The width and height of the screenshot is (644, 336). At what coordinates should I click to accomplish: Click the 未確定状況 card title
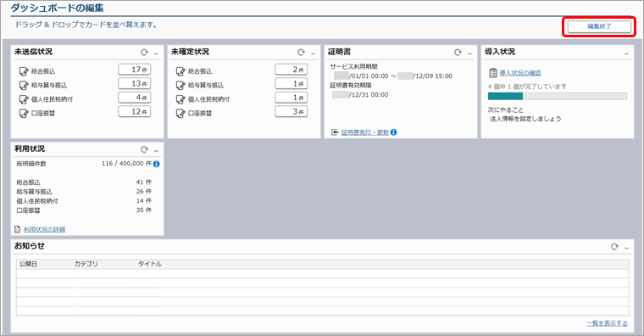click(190, 52)
